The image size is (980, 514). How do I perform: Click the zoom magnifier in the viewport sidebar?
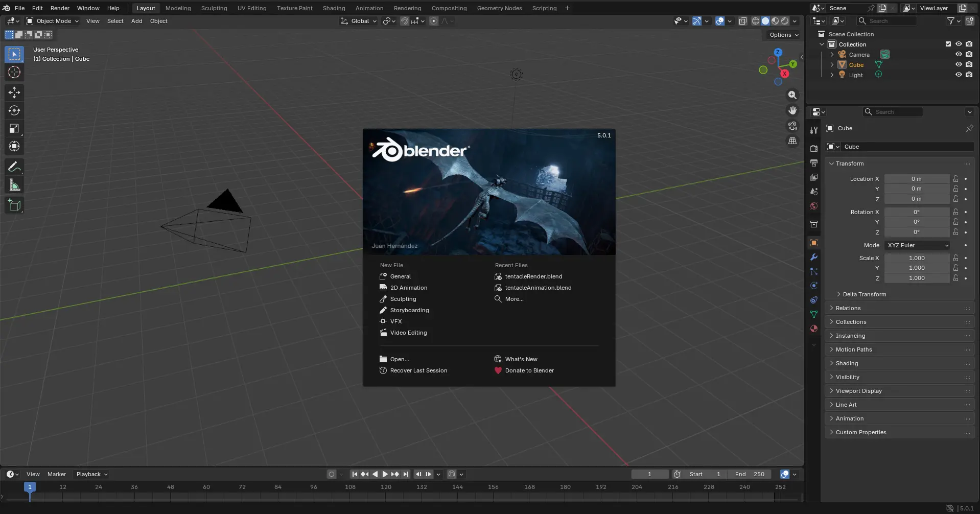792,95
